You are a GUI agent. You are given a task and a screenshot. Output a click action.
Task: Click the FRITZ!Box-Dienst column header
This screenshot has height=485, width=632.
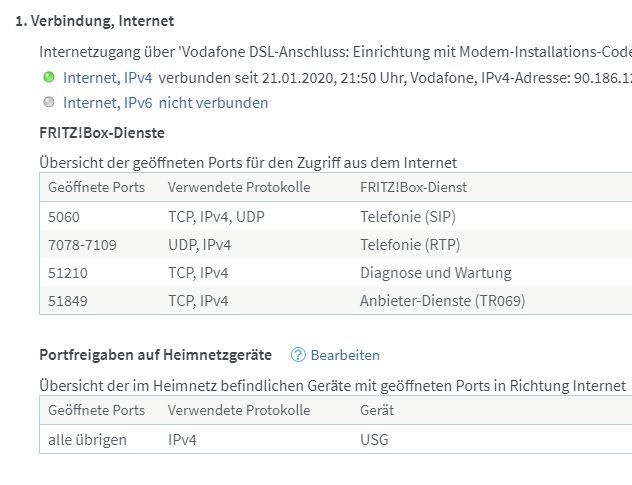tap(413, 187)
